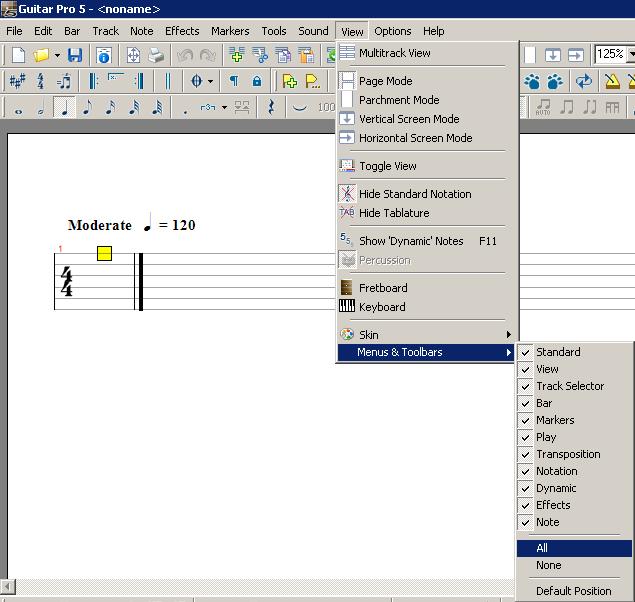Image resolution: width=635 pixels, height=602 pixels.
Task: Open the tuplet dropdown arrow
Action: (224, 108)
